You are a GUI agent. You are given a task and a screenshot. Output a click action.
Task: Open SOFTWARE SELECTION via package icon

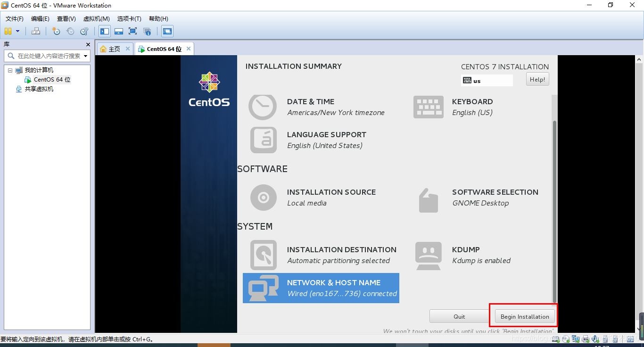tap(429, 200)
